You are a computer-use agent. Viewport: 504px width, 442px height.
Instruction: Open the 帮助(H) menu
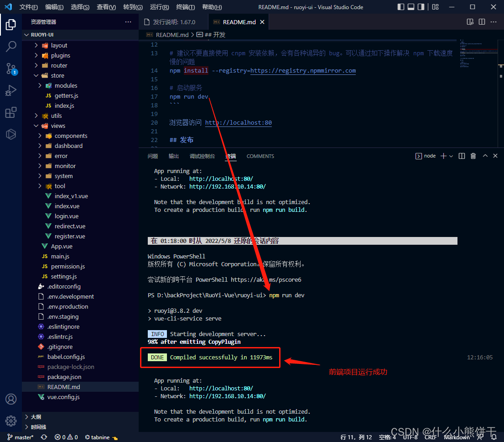[212, 7]
